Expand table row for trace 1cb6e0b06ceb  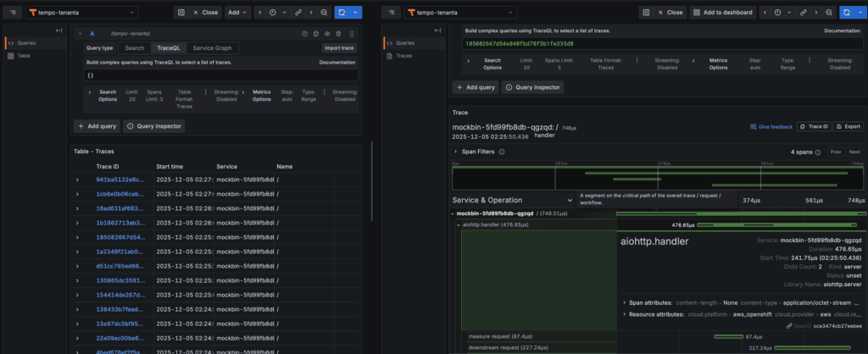(x=77, y=194)
